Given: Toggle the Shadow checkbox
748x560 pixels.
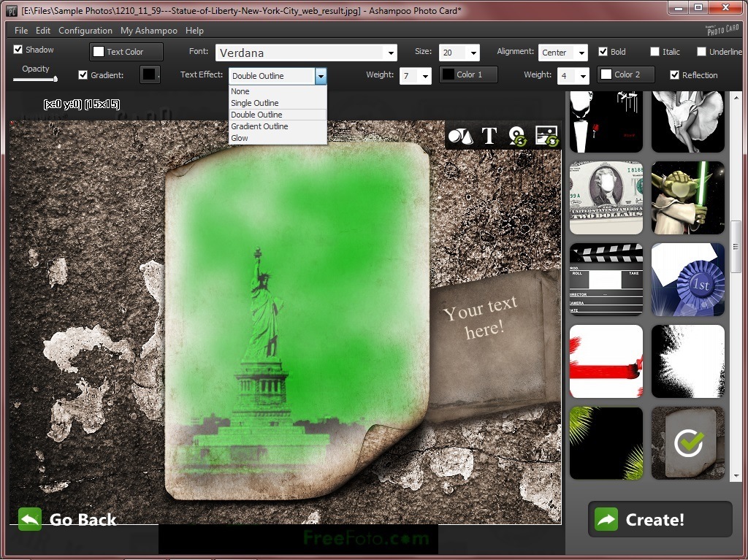Looking at the screenshot, I should click(x=18, y=50).
